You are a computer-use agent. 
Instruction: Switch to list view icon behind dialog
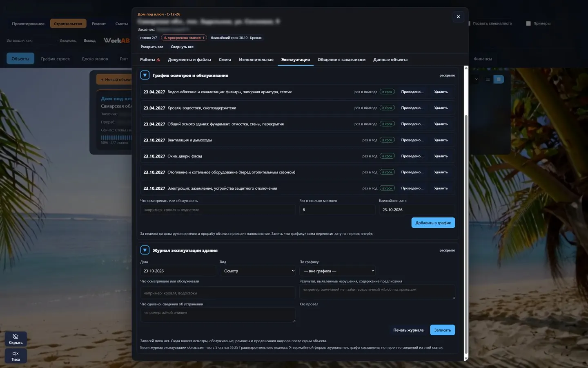pos(488,79)
